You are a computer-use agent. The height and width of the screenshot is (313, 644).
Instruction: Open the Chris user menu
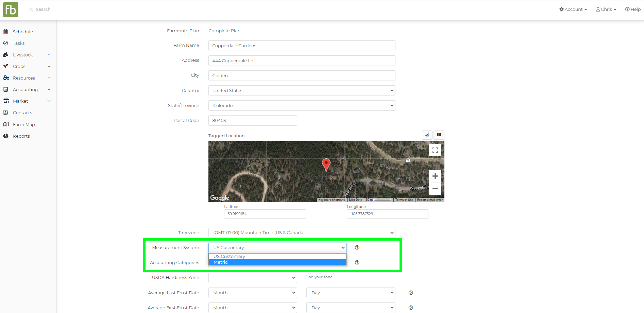[x=606, y=10]
